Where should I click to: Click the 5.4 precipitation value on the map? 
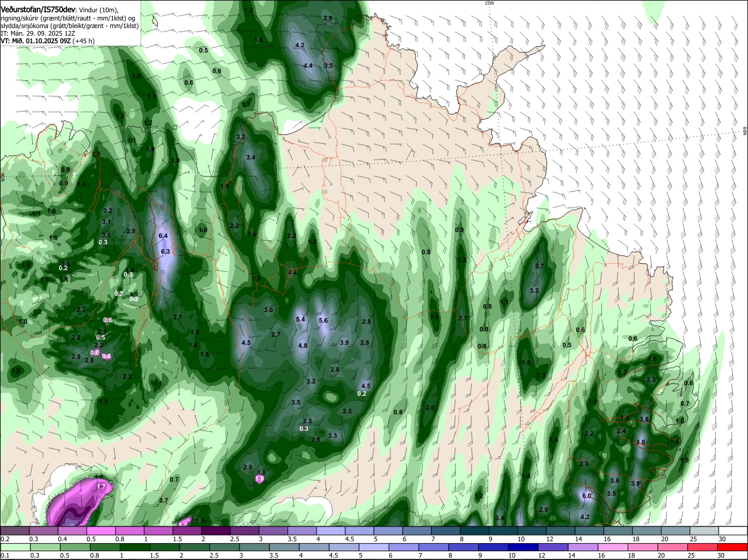301,319
